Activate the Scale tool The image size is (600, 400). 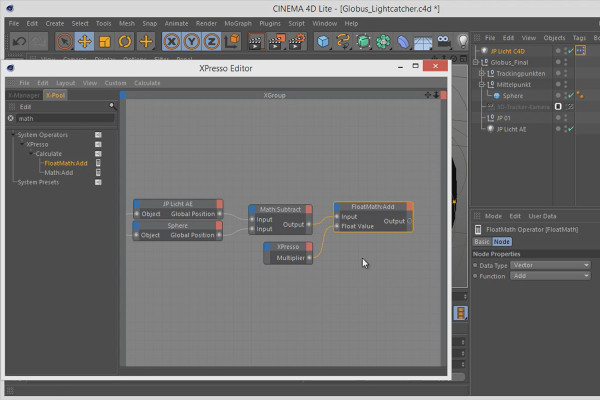pyautogui.click(x=104, y=41)
